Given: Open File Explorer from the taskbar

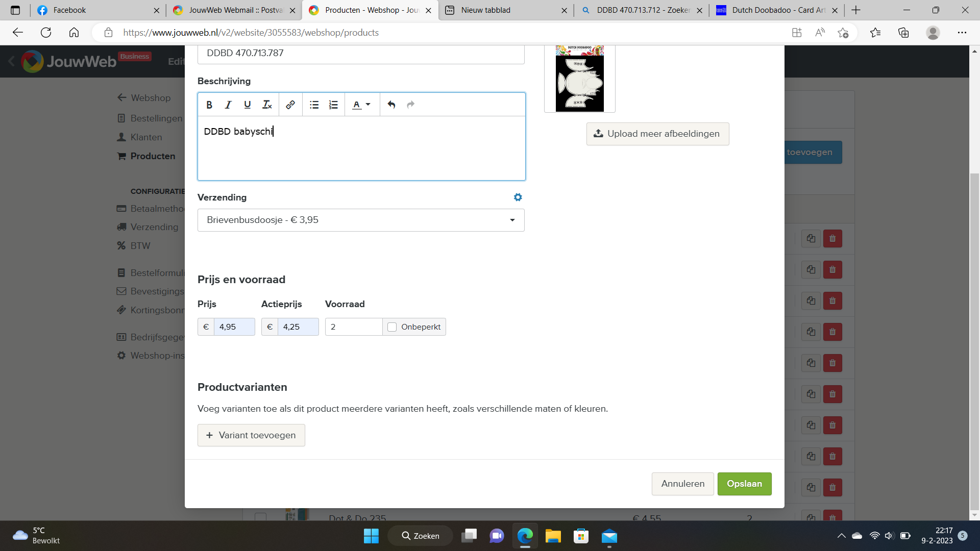Looking at the screenshot, I should (x=553, y=536).
